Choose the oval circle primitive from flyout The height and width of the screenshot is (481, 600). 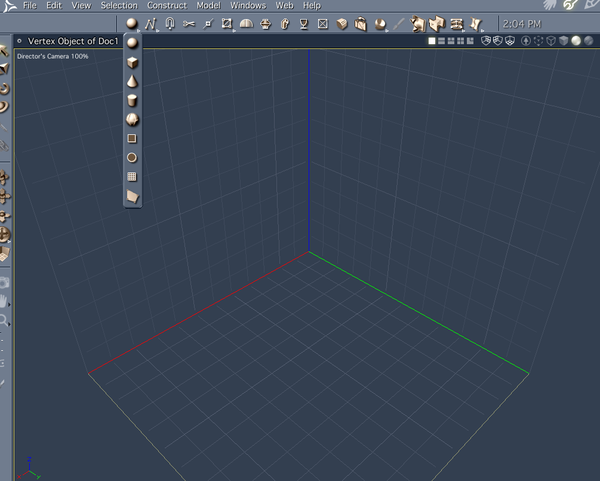tap(132, 157)
